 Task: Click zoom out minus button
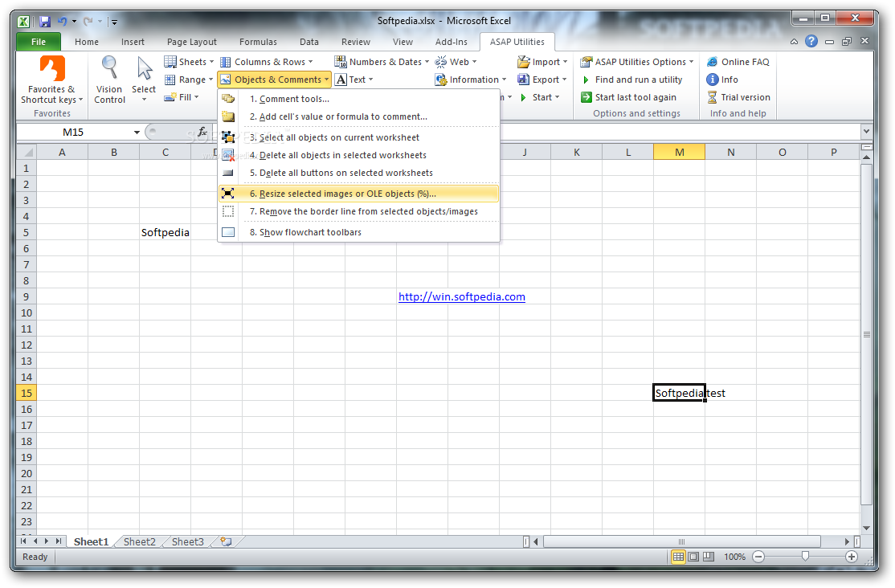[x=758, y=557]
